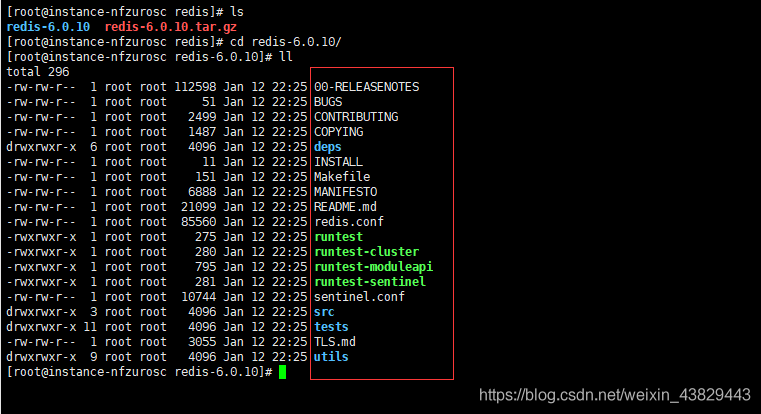The width and height of the screenshot is (761, 414).
Task: Click the sentinel.conf file name
Action: pos(360,297)
